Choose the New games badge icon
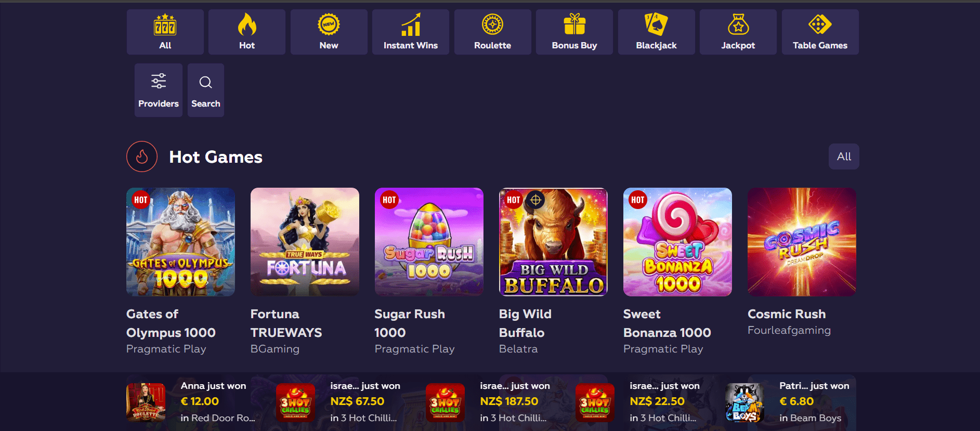 tap(329, 24)
